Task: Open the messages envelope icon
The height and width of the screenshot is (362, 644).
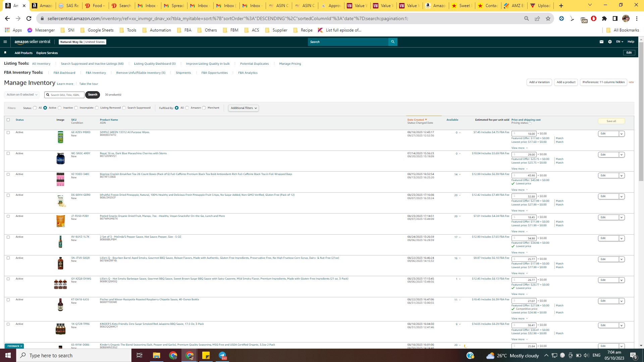Action: tap(601, 42)
